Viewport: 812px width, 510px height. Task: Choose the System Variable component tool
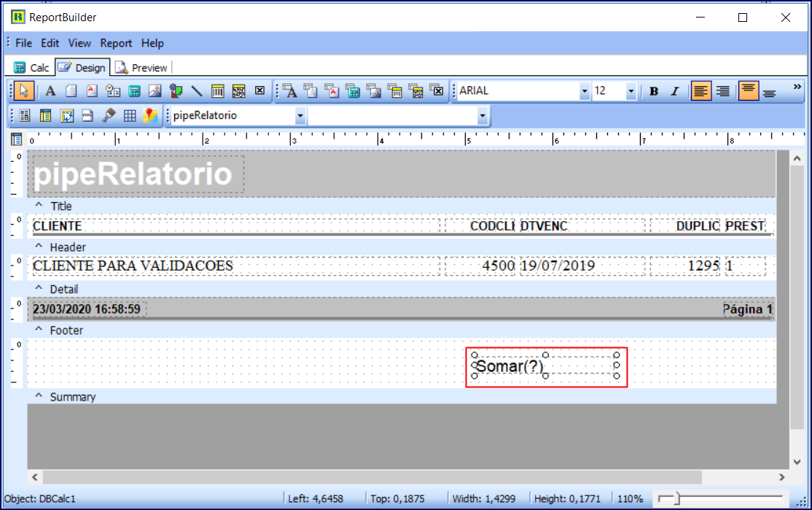(x=113, y=91)
